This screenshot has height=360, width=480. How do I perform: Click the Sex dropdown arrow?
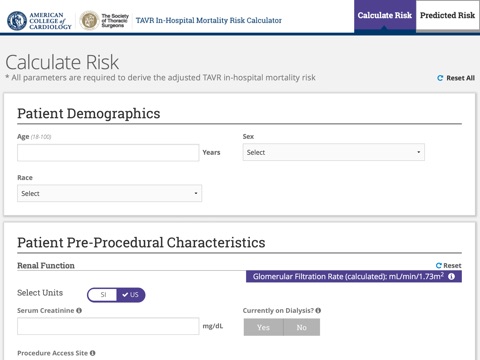(419, 152)
